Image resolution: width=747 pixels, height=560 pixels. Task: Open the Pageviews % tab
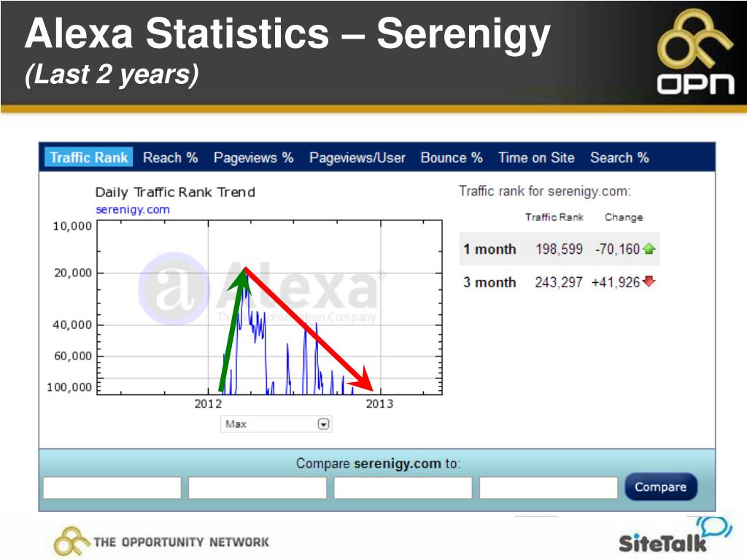253,157
